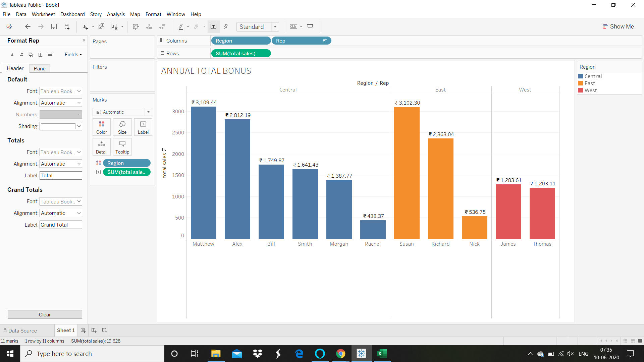This screenshot has height=362, width=644.
Task: Toggle the Show Me panel
Action: pos(618,26)
